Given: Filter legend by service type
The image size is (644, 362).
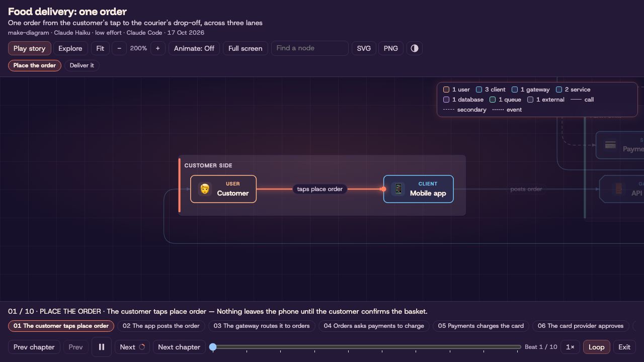Looking at the screenshot, I should tap(573, 89).
